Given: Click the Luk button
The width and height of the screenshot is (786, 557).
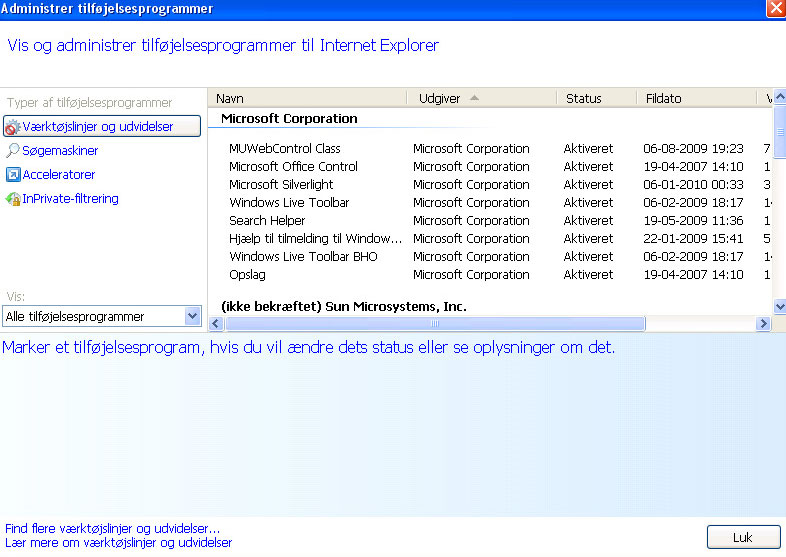Looking at the screenshot, I should click(743, 537).
